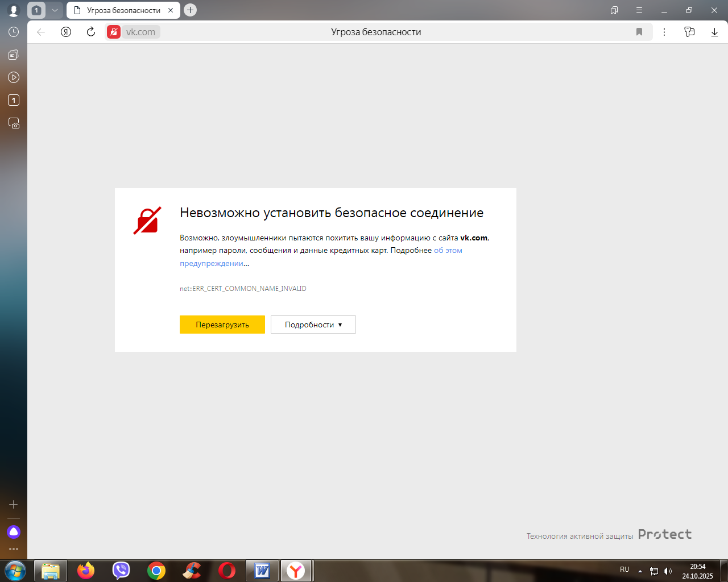Click the Protect technology logo
The image size is (728, 582).
pyautogui.click(x=665, y=534)
